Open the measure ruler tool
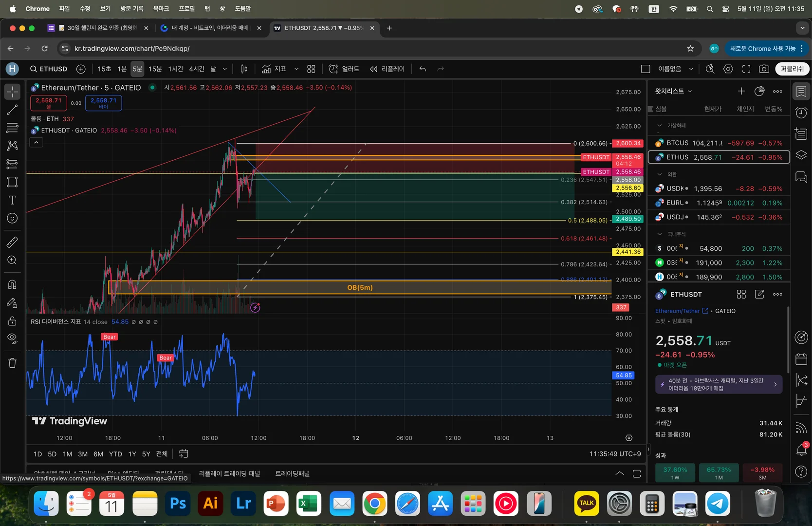 click(12, 242)
